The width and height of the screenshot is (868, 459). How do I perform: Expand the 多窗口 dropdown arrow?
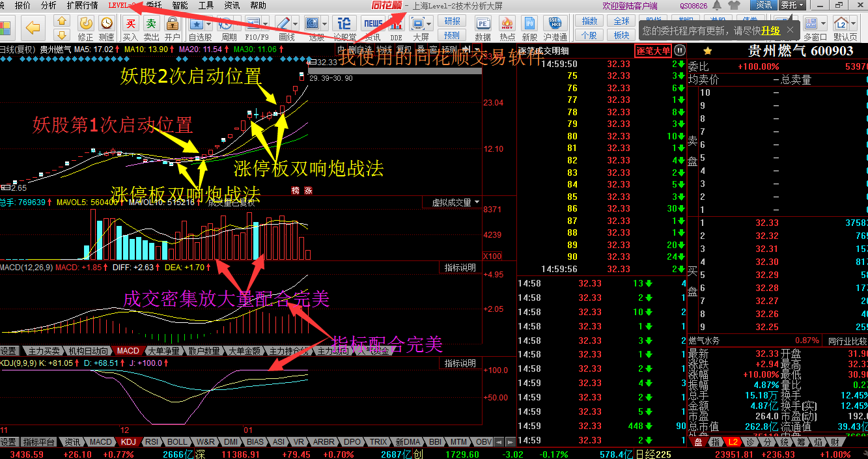[824, 25]
